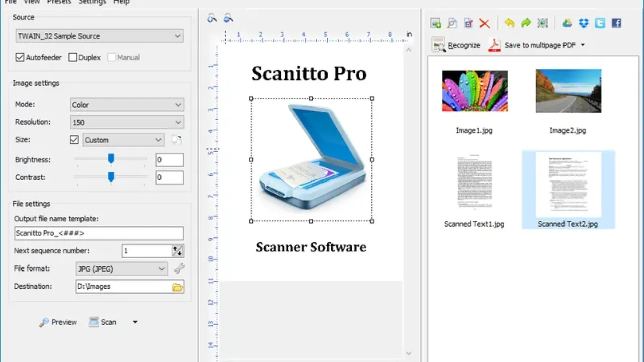Click the PDF icon beside Save to multipage PDF
This screenshot has width=644, height=362.
[x=494, y=45]
